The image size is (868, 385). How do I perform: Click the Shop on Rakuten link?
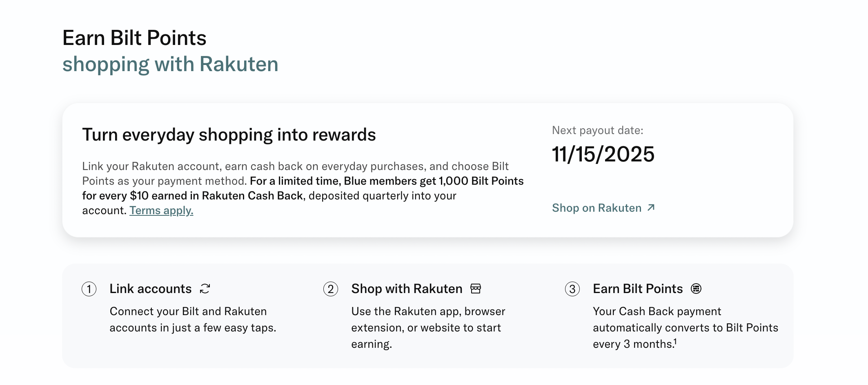(596, 208)
